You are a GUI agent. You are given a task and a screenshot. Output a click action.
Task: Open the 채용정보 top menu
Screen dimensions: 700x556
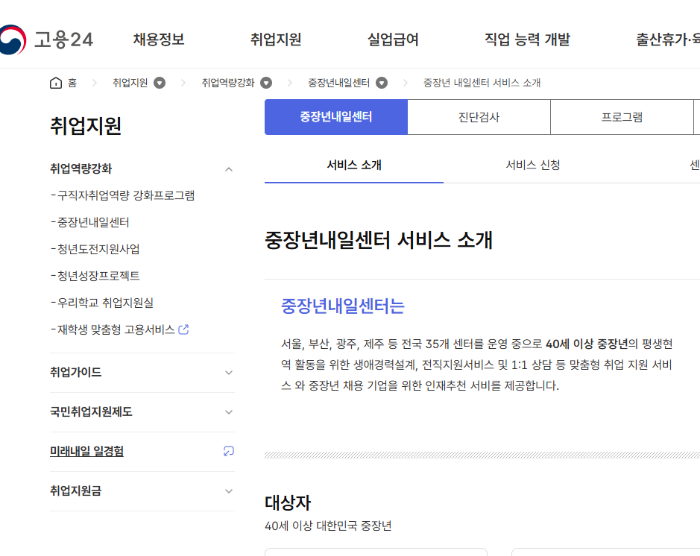click(159, 39)
